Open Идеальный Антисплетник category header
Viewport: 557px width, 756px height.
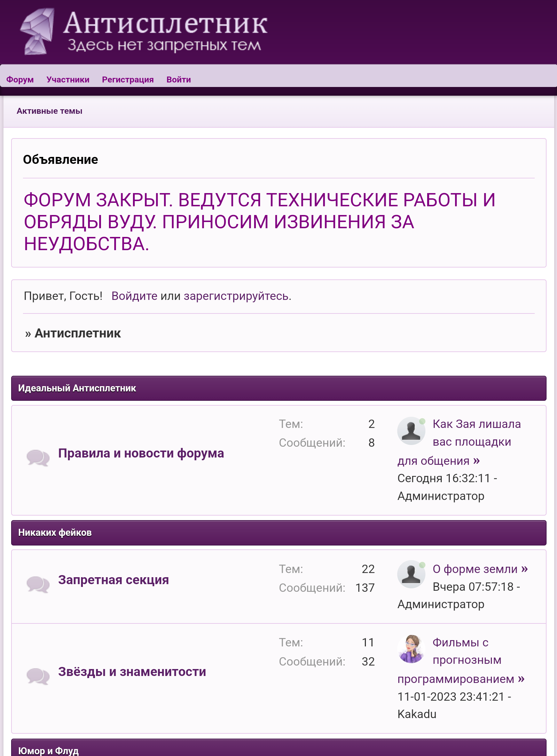pyautogui.click(x=278, y=388)
